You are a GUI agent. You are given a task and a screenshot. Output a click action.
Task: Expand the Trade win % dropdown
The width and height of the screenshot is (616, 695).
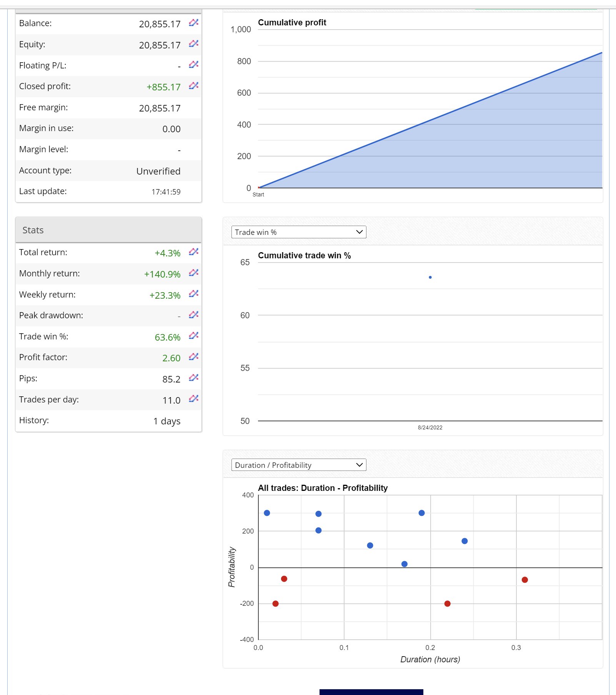(299, 232)
